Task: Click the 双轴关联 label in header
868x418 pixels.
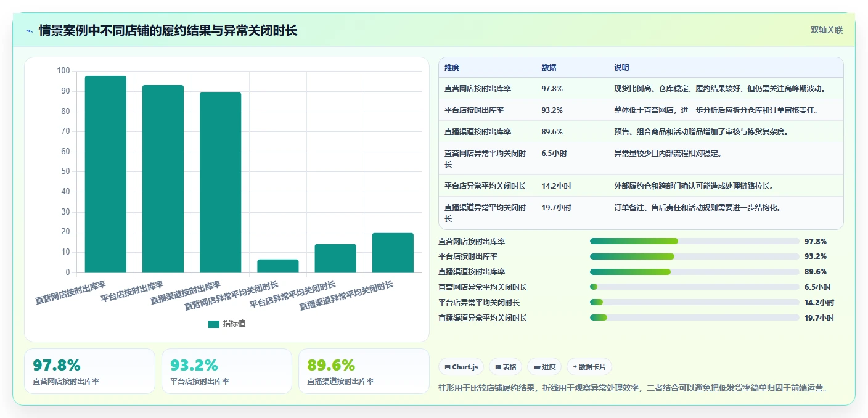Action: pyautogui.click(x=826, y=30)
